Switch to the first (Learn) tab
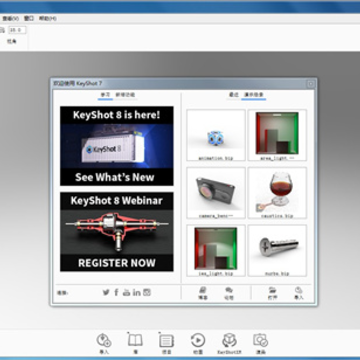The height and width of the screenshot is (360, 360). coord(105,95)
